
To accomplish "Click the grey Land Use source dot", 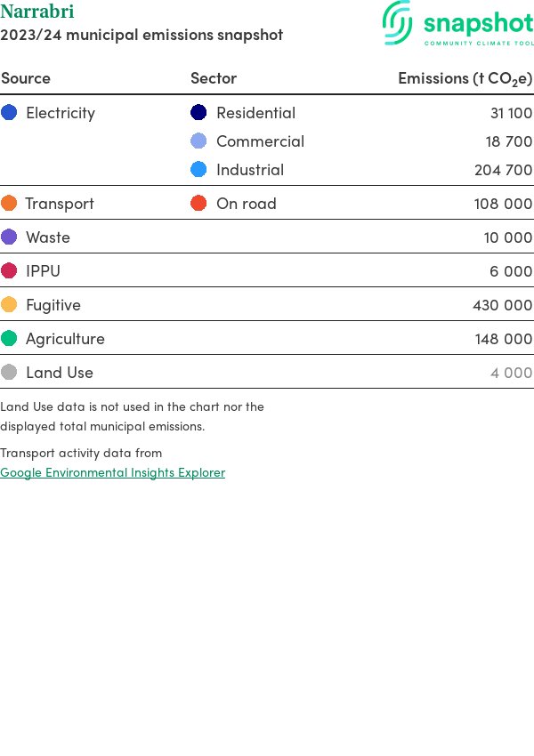I will tap(9, 373).
